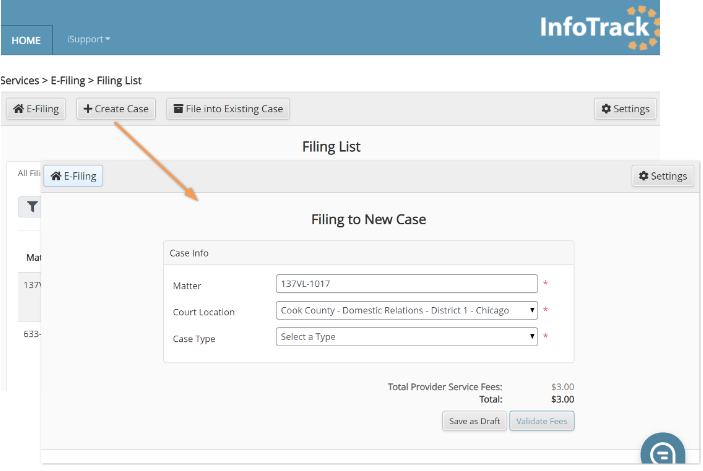Click the E-Filing button in Filing List toolbar

coord(36,109)
